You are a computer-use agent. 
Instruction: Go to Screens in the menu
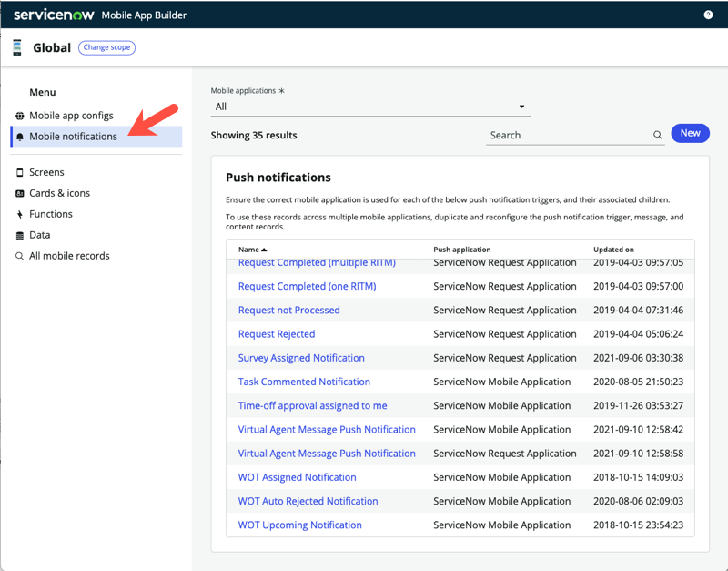pos(46,172)
